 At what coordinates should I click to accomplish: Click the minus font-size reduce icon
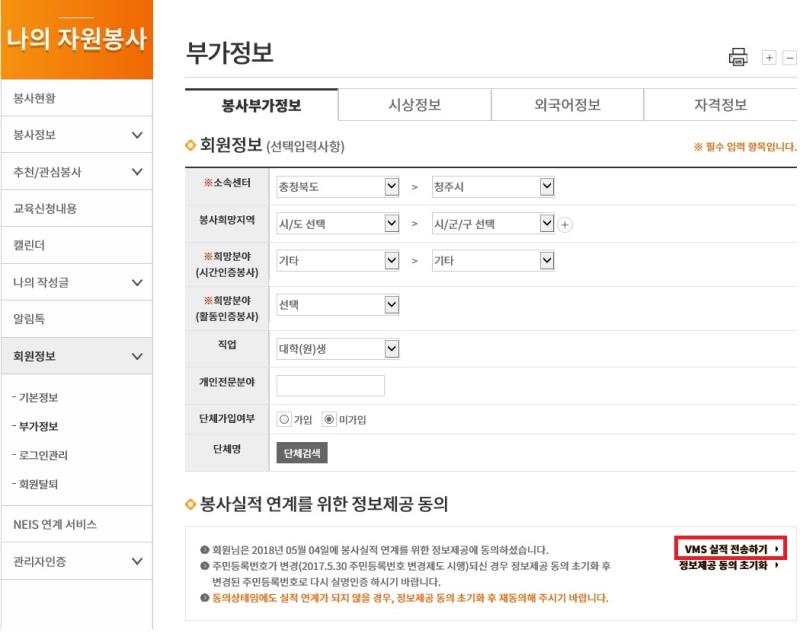(x=790, y=58)
